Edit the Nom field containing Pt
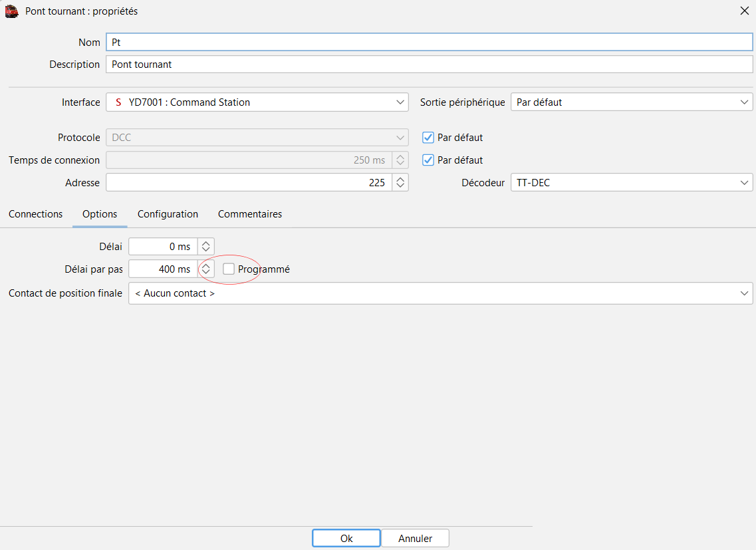This screenshot has width=756, height=550. [429, 42]
